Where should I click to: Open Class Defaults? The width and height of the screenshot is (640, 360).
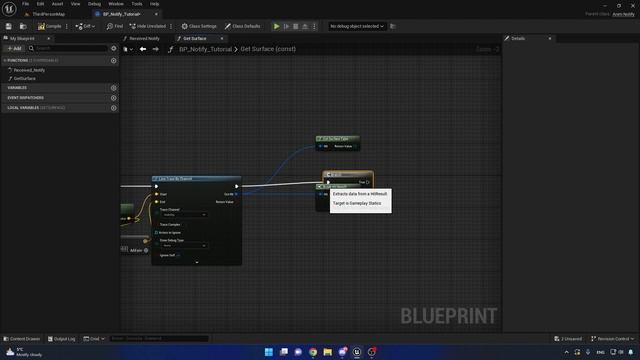coord(242,26)
